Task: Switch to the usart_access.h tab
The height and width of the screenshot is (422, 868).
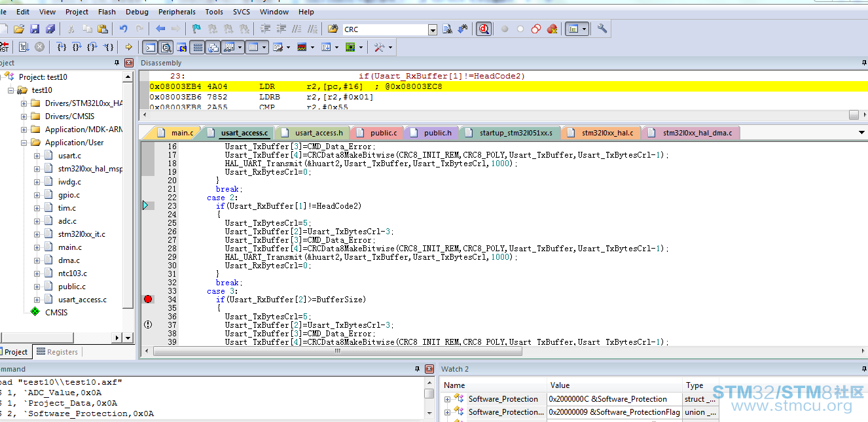Action: [313, 133]
